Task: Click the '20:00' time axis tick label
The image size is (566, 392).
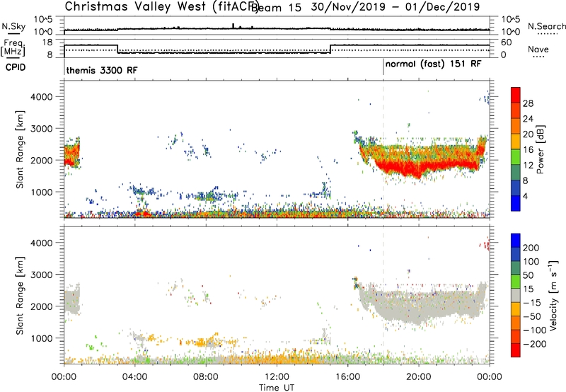Action: [418, 377]
